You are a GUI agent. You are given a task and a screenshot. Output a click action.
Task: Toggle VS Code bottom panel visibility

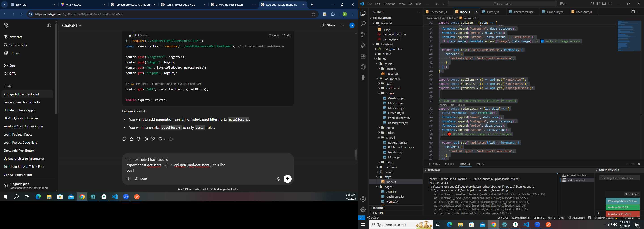click(604, 4)
